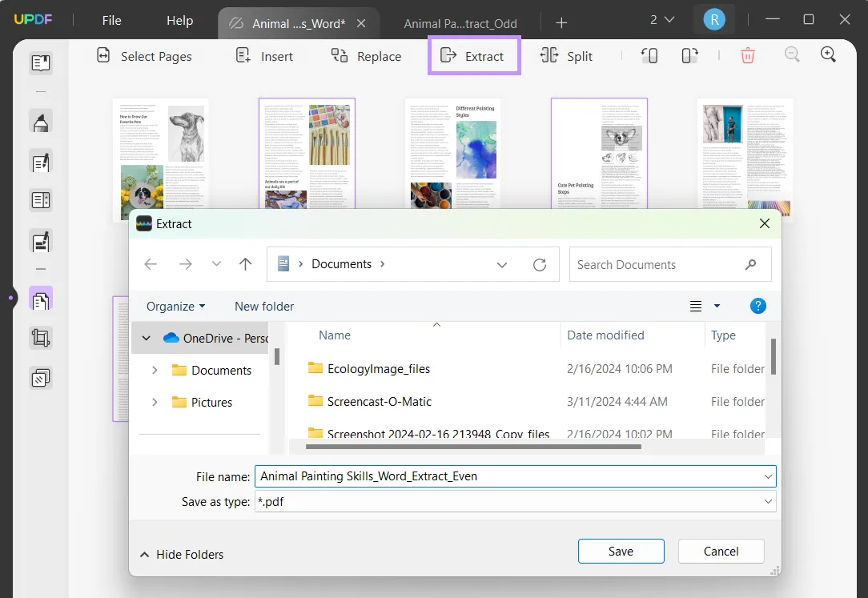Click the Save button

point(621,552)
